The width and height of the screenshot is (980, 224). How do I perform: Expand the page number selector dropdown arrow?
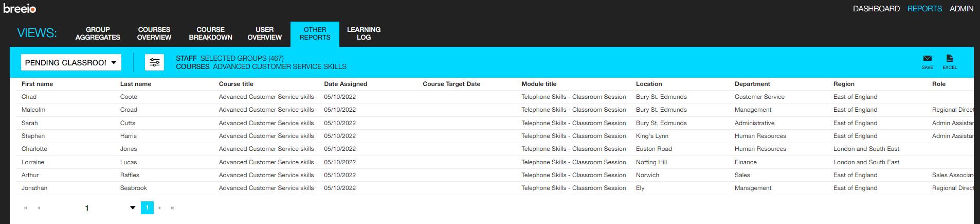(133, 208)
